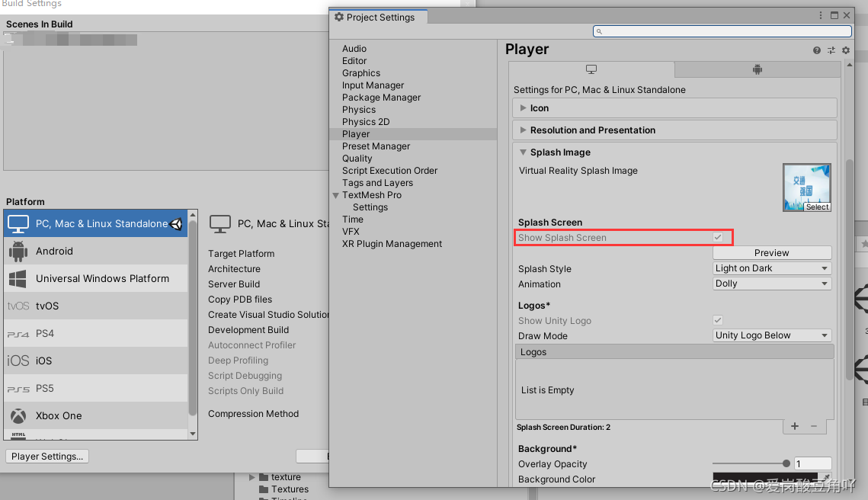The height and width of the screenshot is (500, 868).
Task: Click the Textures folder icon in project panel
Action: [264, 489]
